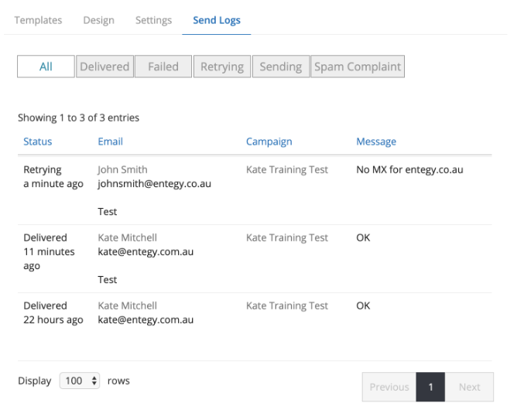Filter logs by Delivered status
517x420 pixels.
(x=104, y=67)
